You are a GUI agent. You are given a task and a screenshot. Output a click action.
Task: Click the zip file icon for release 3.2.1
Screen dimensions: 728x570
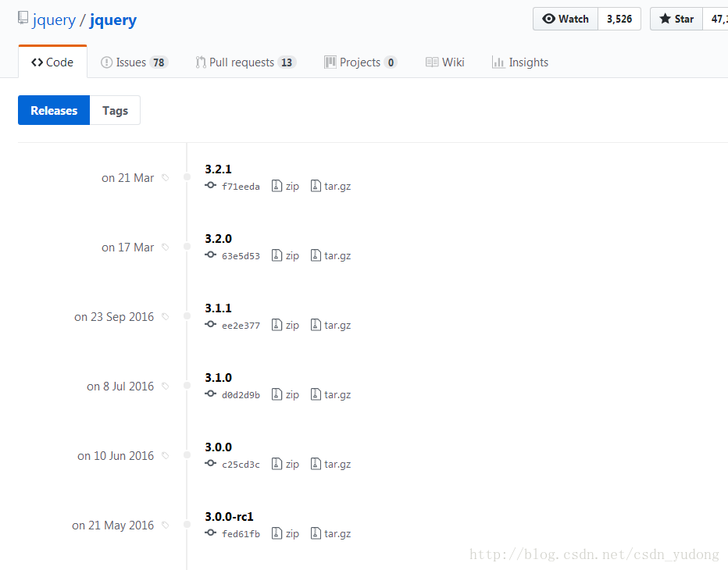pos(277,186)
